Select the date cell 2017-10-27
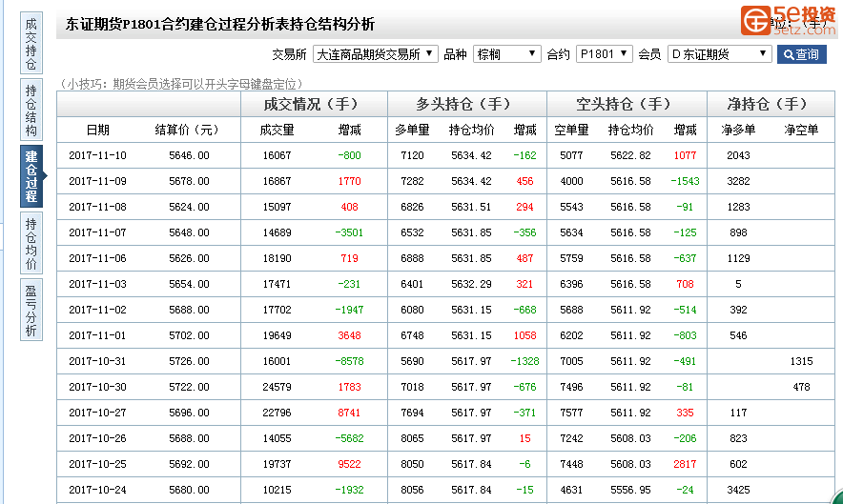The width and height of the screenshot is (843, 504). pyautogui.click(x=98, y=413)
